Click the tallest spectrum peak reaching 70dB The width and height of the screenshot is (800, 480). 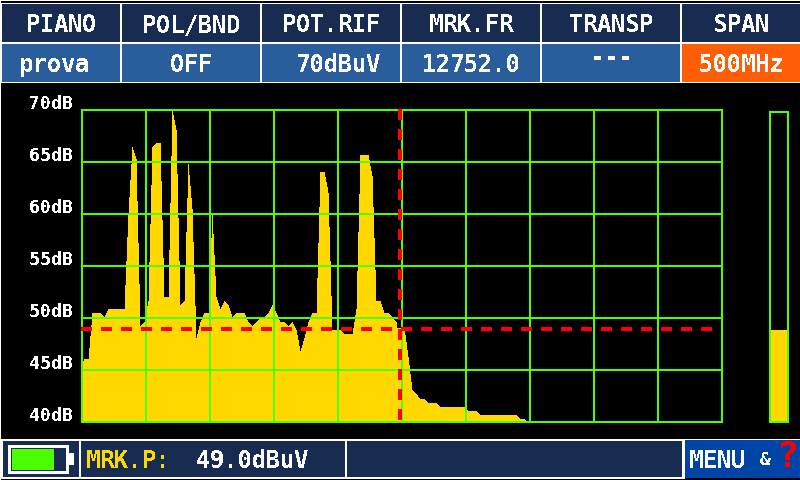174,204
